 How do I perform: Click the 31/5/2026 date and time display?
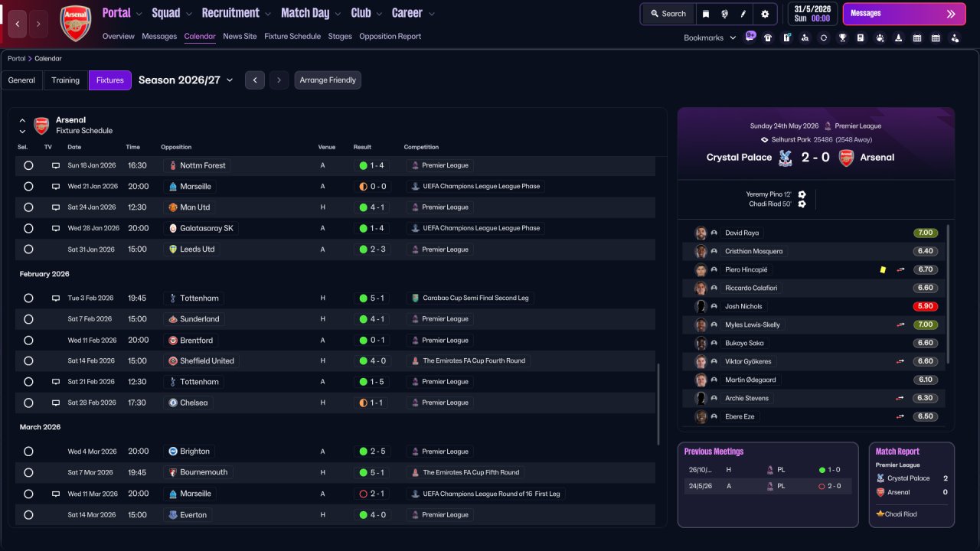(x=812, y=14)
